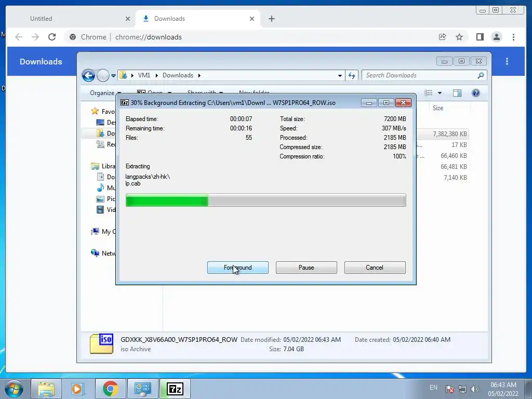
Task: Close the Untitled Chrome tab
Action: click(128, 19)
